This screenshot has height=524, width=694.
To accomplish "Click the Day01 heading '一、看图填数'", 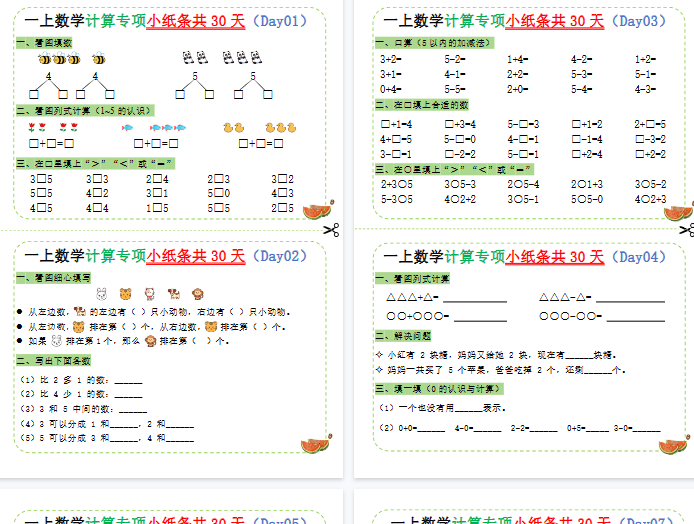I will (x=44, y=43).
